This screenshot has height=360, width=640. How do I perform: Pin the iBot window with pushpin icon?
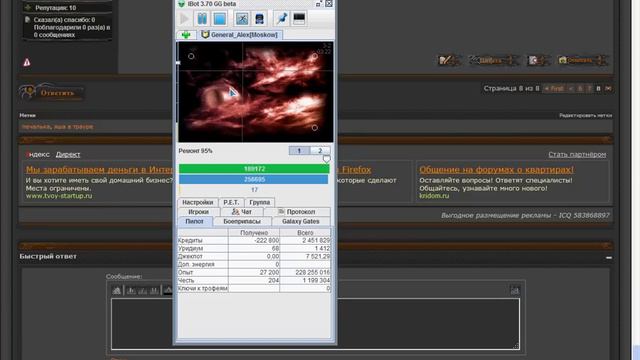[281, 19]
